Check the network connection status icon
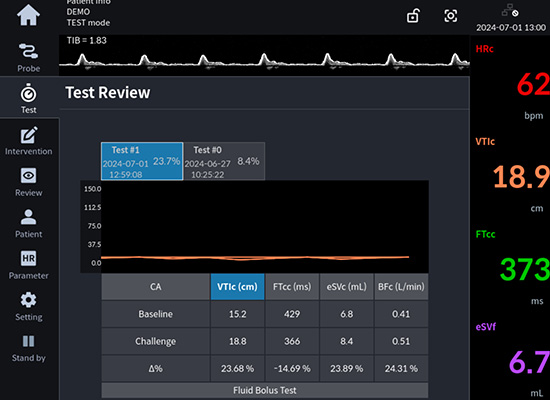This screenshot has height=400, width=550. [510, 10]
